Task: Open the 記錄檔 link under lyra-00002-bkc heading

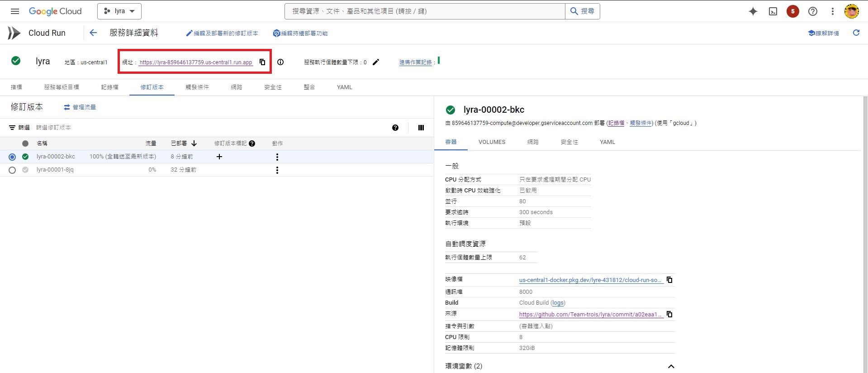Action: [x=616, y=123]
